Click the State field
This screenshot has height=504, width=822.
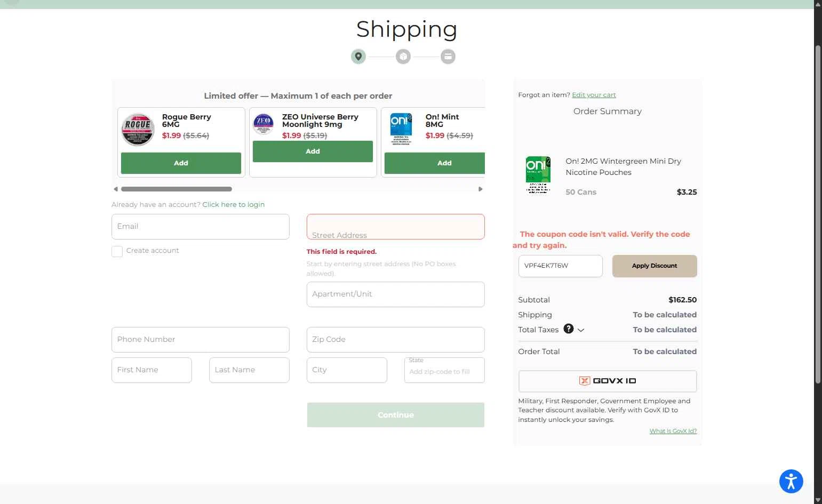pos(444,370)
